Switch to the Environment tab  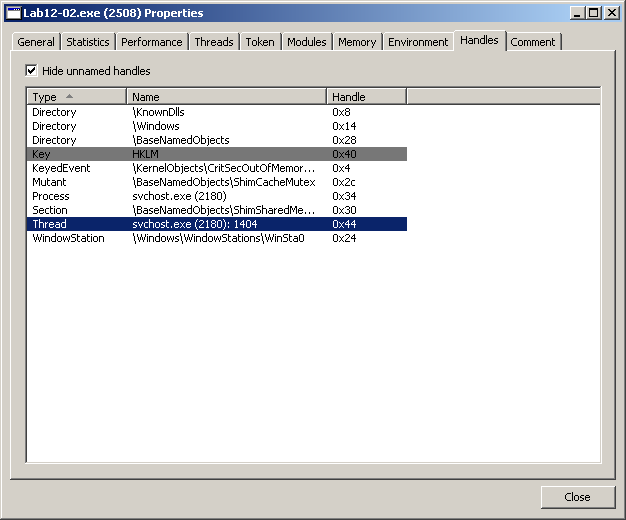[x=418, y=42]
